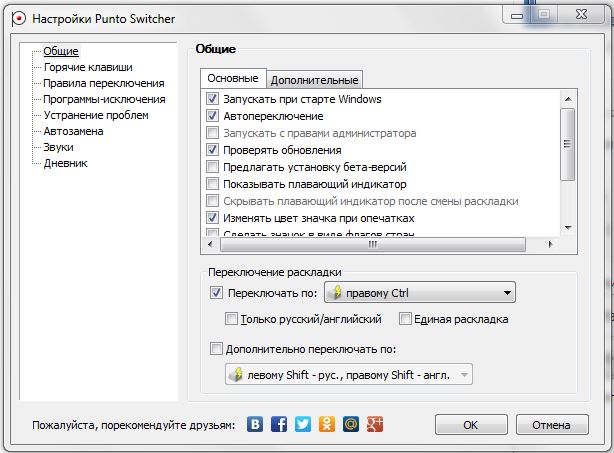Close the Punto Switcher settings window

[x=581, y=14]
